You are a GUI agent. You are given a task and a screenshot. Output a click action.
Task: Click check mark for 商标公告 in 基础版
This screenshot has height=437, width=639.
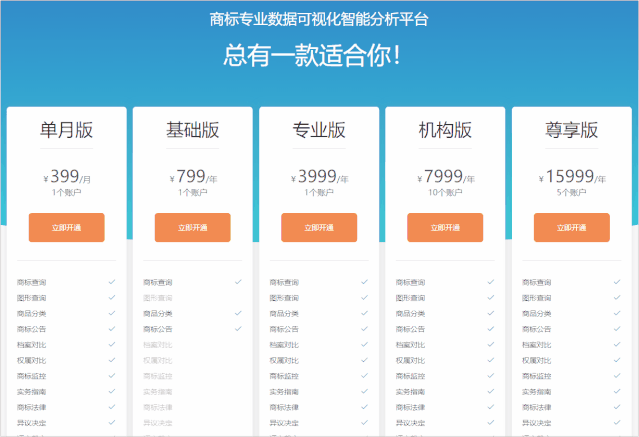click(x=238, y=329)
